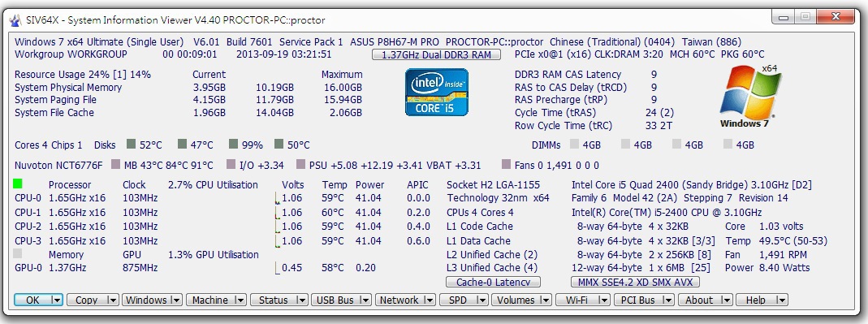Click the DDR3 RAM CAS Latency label

[568, 74]
